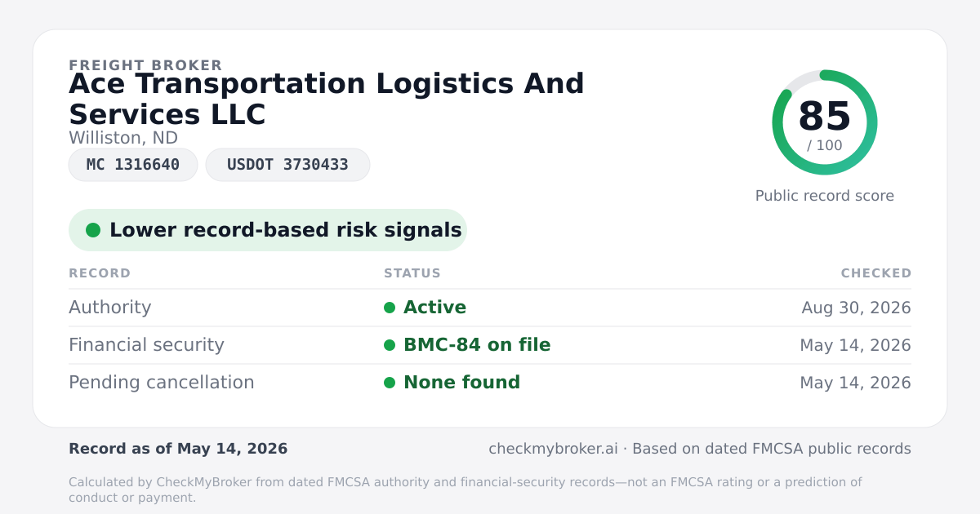
Task: Select the MC 1316640 badge
Action: tap(133, 165)
